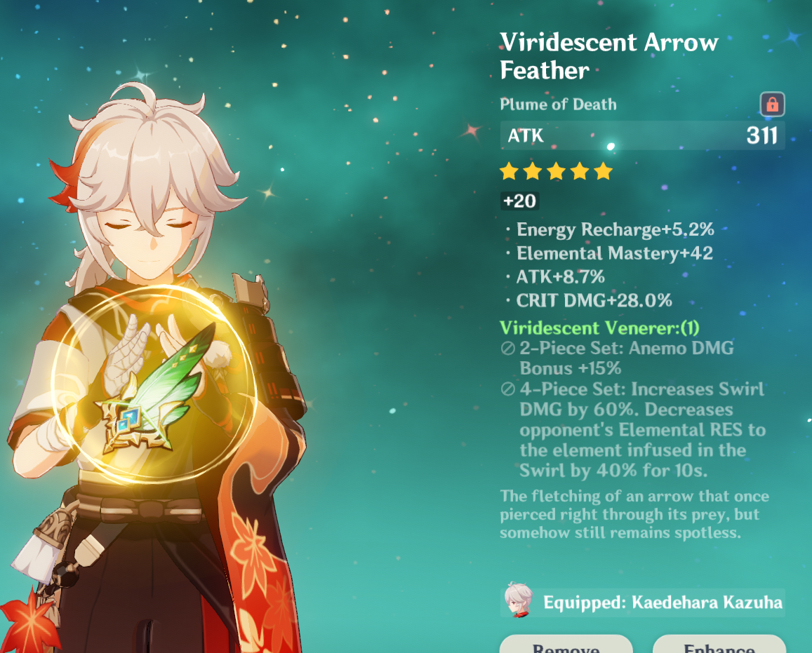
Task: Click the Viridescent Arrow Feather title
Action: pos(609,56)
